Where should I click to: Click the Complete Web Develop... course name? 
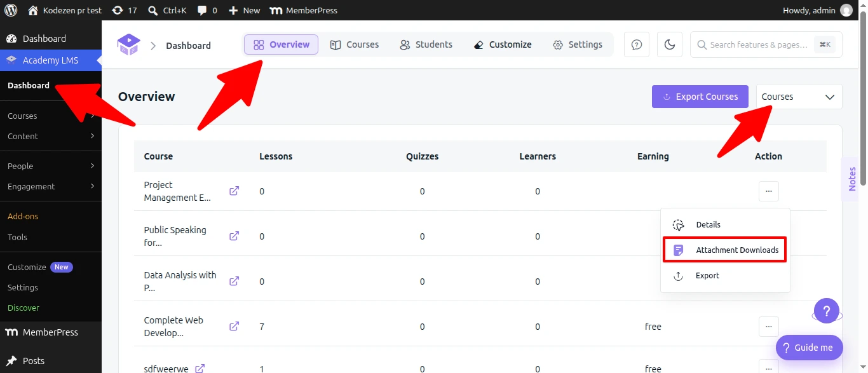pos(173,327)
